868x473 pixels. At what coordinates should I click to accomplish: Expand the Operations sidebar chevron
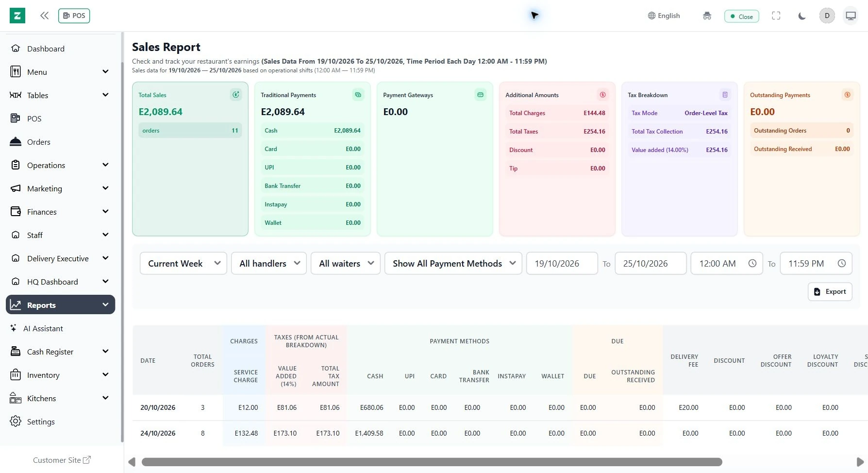105,165
